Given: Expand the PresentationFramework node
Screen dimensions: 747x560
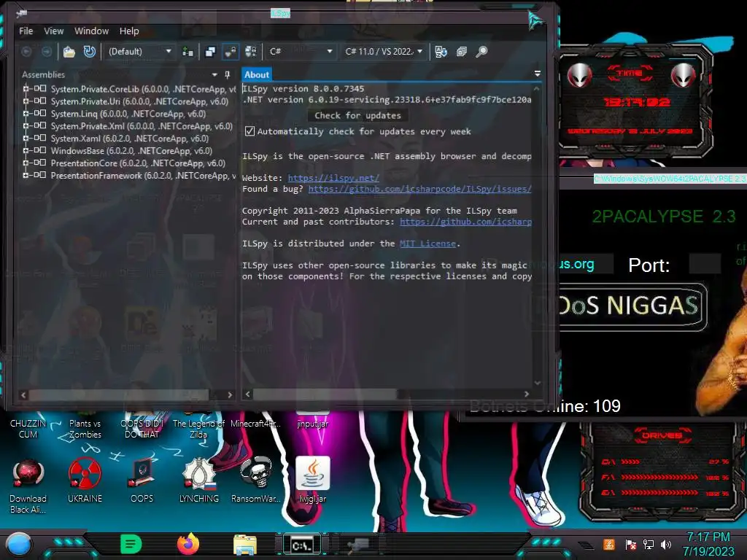Looking at the screenshot, I should tap(26, 175).
